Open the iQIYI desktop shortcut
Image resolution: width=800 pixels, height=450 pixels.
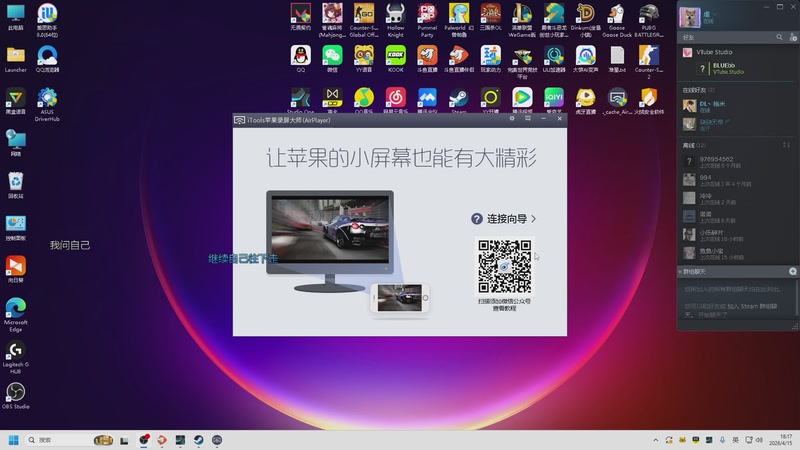coord(554,101)
